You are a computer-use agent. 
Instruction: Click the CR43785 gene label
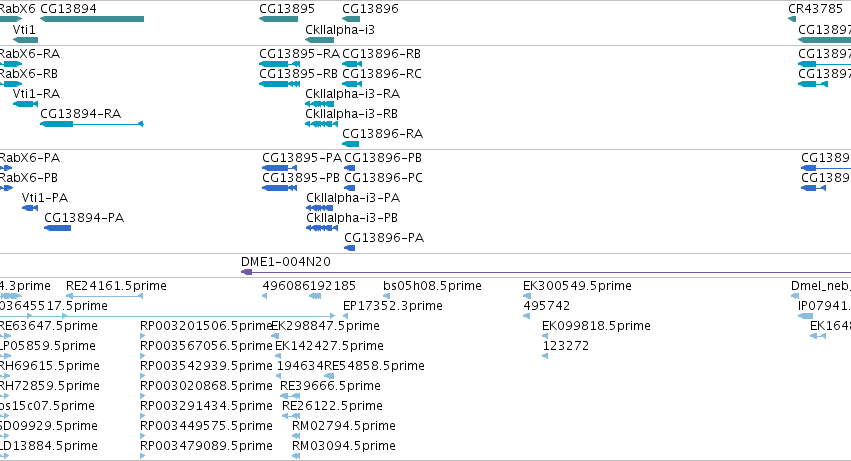815,9
